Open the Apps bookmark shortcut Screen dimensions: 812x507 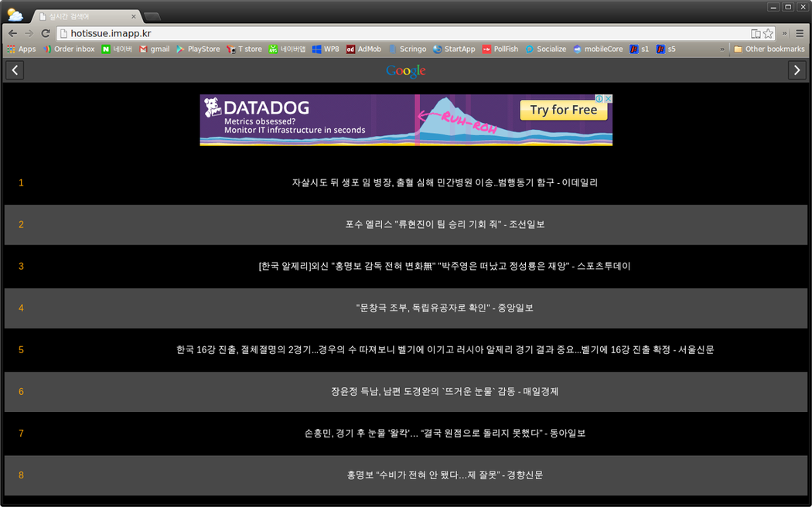(x=21, y=49)
